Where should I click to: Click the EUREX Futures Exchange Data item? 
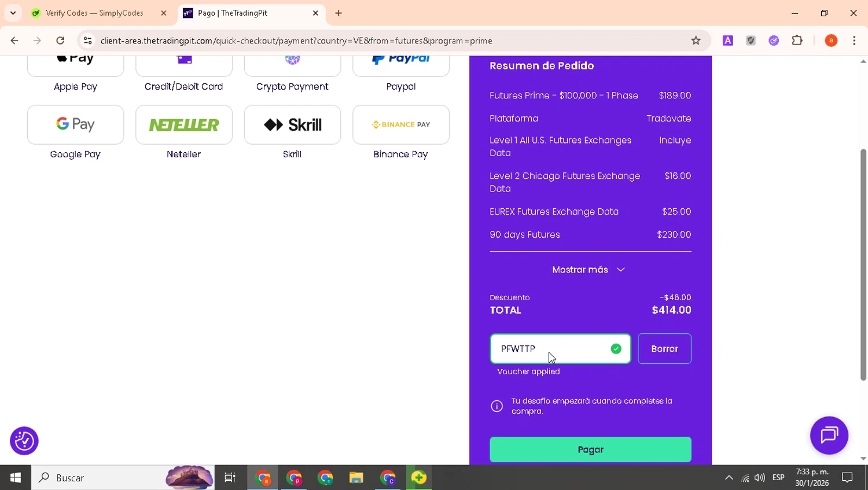pos(590,212)
